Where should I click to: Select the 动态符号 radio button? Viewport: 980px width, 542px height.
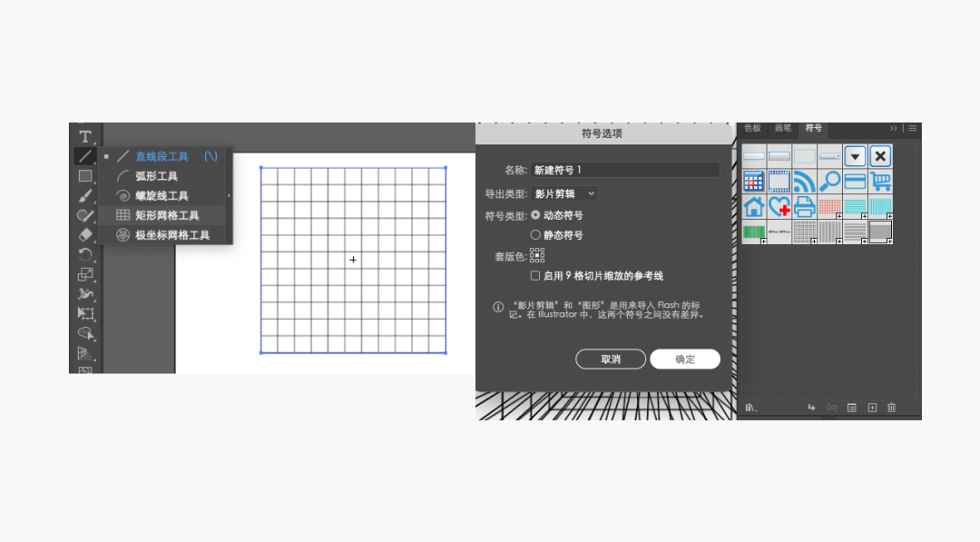click(535, 215)
